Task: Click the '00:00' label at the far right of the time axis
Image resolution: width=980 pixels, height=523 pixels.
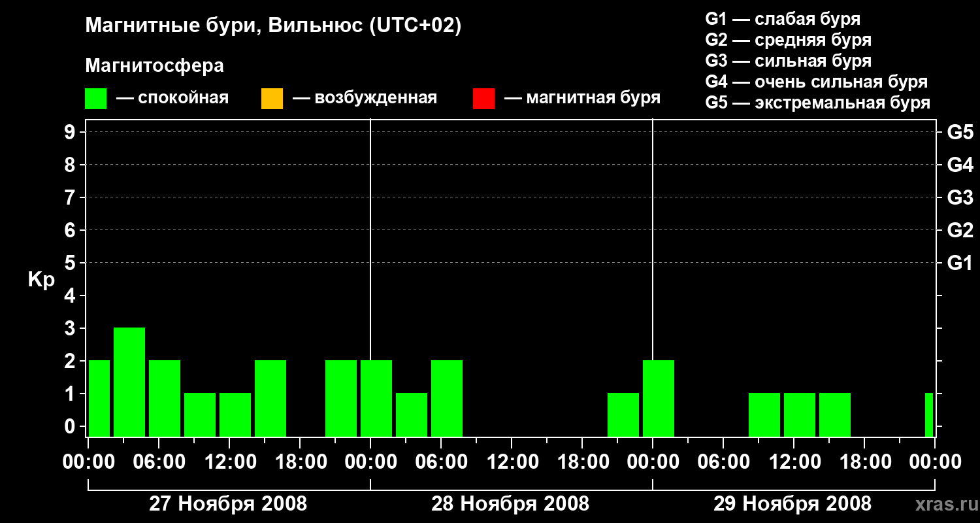Action: pyautogui.click(x=935, y=462)
